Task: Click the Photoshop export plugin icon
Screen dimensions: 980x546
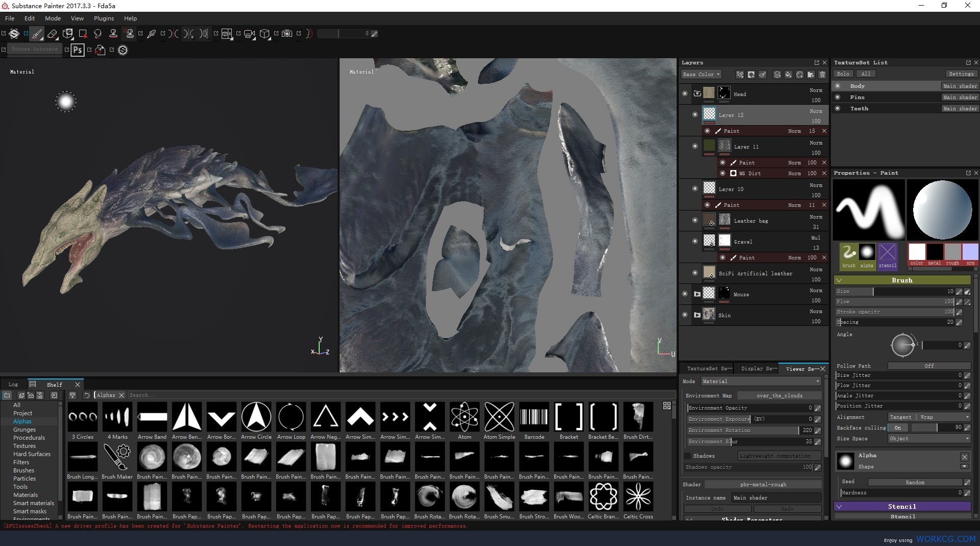Action: 78,50
